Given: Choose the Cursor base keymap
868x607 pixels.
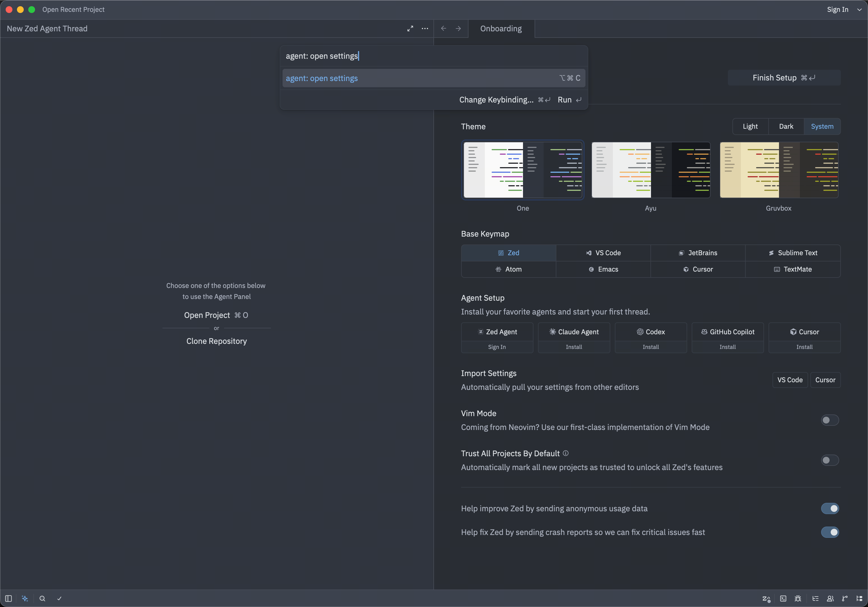Looking at the screenshot, I should click(698, 269).
